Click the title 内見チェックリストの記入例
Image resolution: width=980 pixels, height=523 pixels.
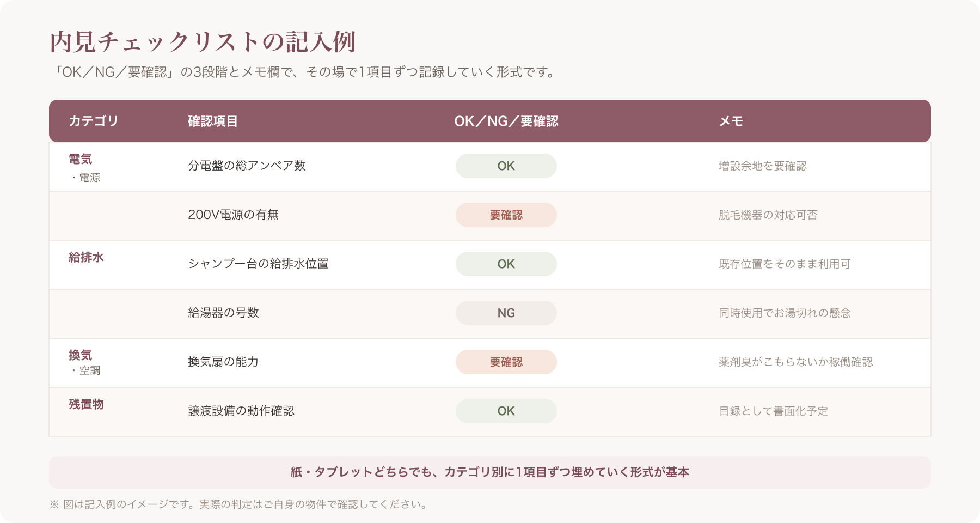click(203, 42)
